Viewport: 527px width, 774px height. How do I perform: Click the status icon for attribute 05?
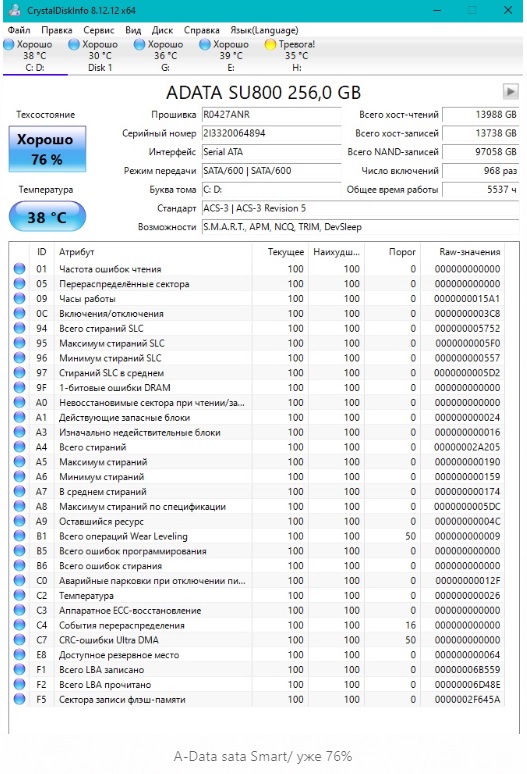[x=19, y=284]
